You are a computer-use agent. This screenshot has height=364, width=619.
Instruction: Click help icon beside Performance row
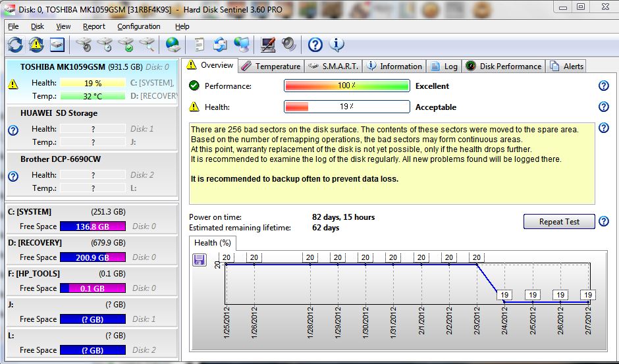click(x=604, y=86)
